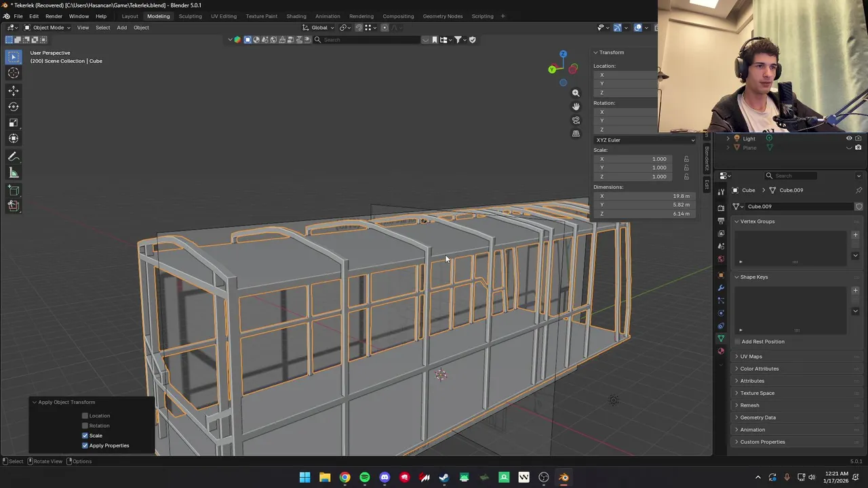Click the pin icon in properties header
The height and width of the screenshot is (488, 868).
pos(859,190)
